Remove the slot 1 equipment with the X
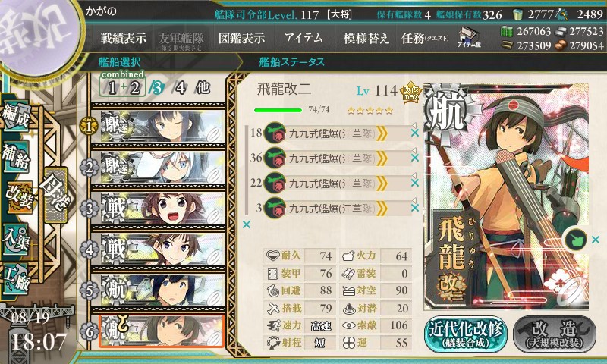 pos(414,133)
